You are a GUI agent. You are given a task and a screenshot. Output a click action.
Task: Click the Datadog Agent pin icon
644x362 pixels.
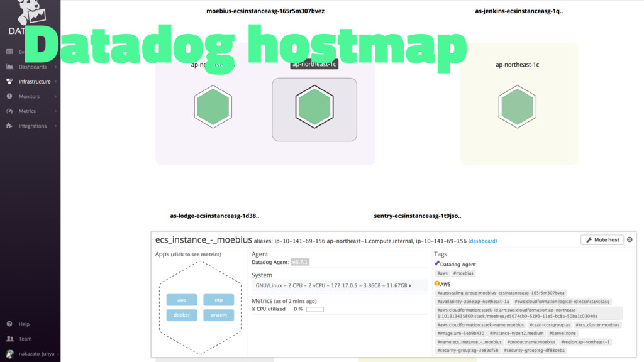[437, 263]
